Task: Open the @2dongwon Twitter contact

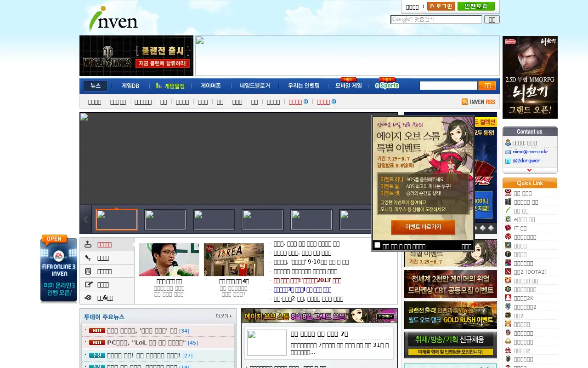Action: [526, 161]
